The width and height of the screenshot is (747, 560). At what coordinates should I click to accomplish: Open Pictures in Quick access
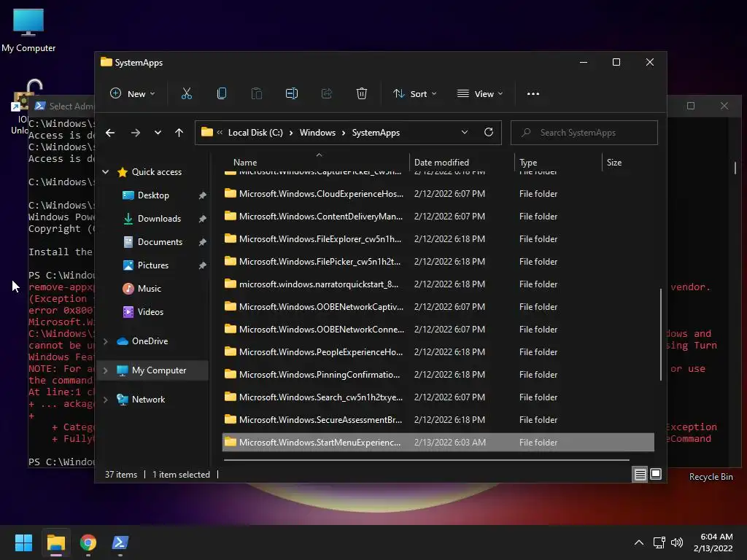153,265
